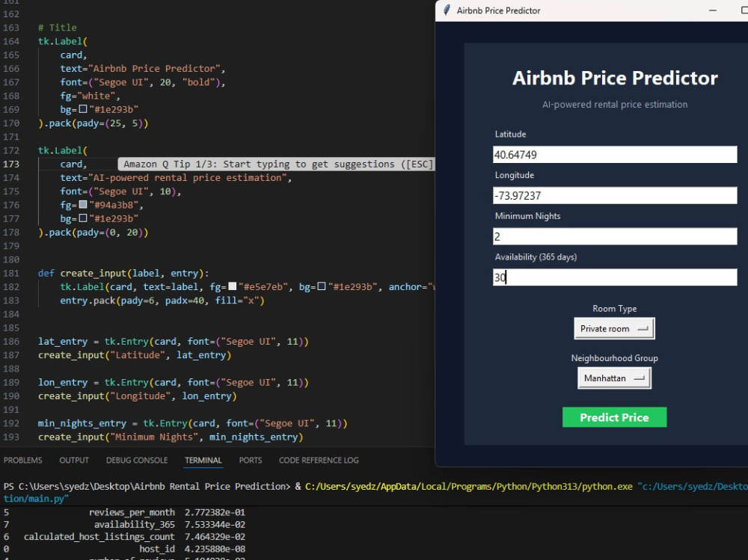Open the PORTS tab

(251, 461)
